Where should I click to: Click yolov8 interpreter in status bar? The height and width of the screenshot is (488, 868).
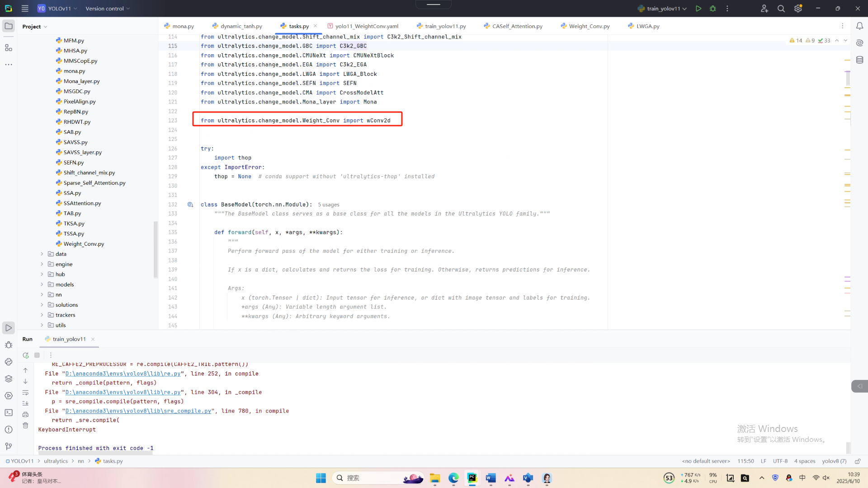coord(834,461)
